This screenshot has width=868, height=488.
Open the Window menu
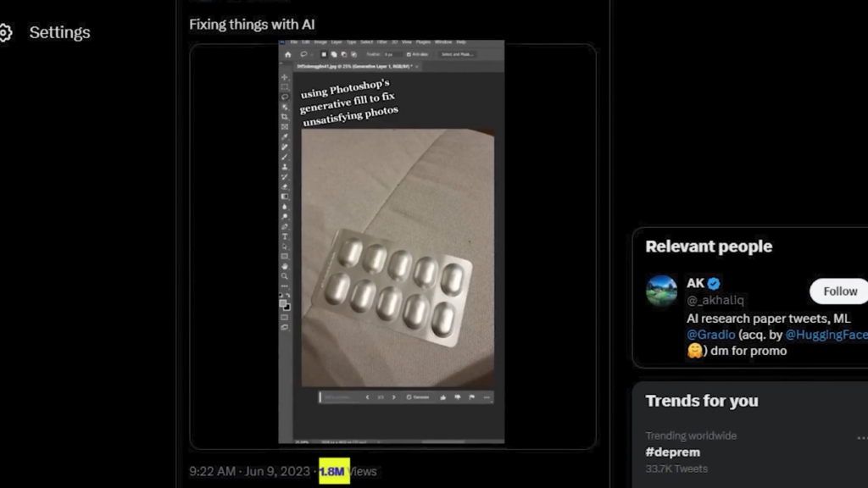(x=443, y=42)
